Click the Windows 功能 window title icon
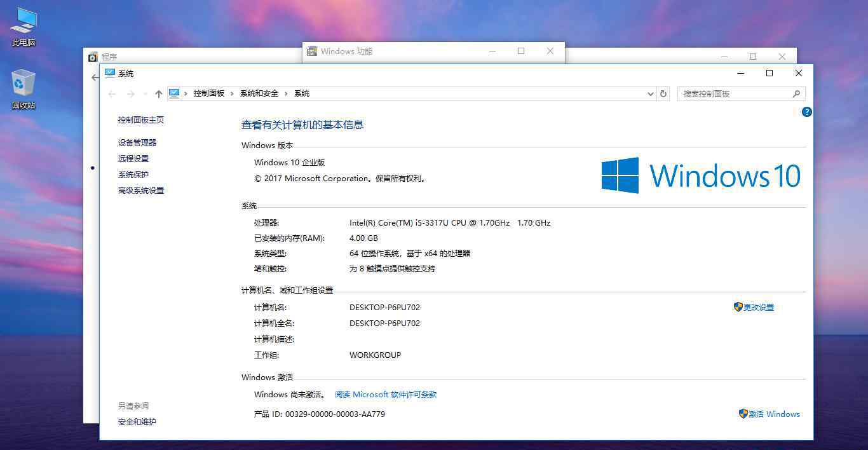 312,51
